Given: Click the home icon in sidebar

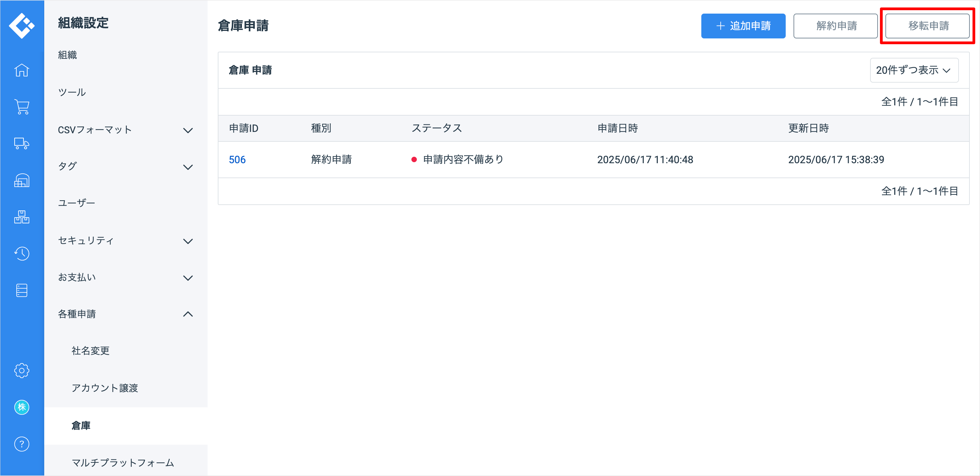Looking at the screenshot, I should (x=22, y=70).
